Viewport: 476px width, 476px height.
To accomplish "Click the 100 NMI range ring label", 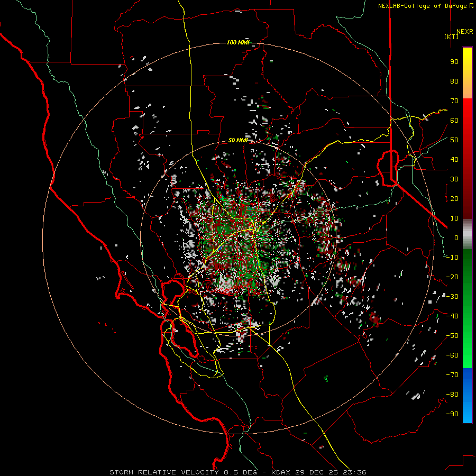I will point(238,42).
